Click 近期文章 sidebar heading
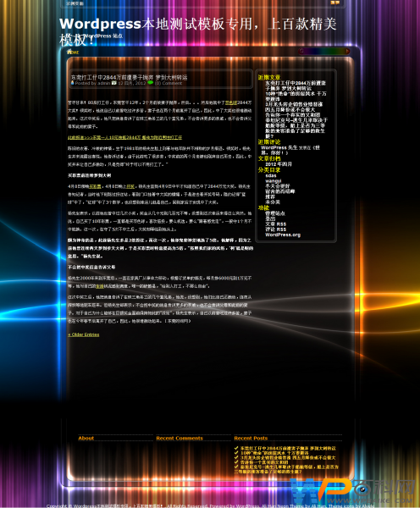Screen dimensions: 420x508 [269, 77]
